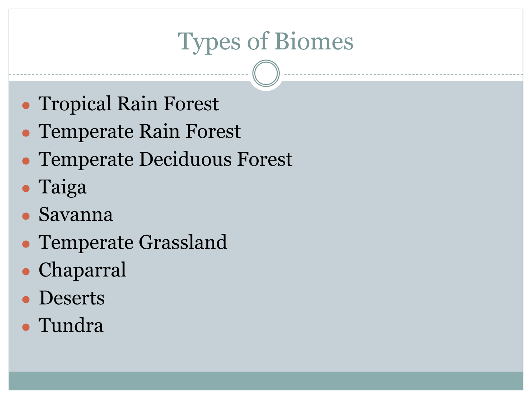
Task: Click the circular ornament below the title
Action: pyautogui.click(x=266, y=73)
